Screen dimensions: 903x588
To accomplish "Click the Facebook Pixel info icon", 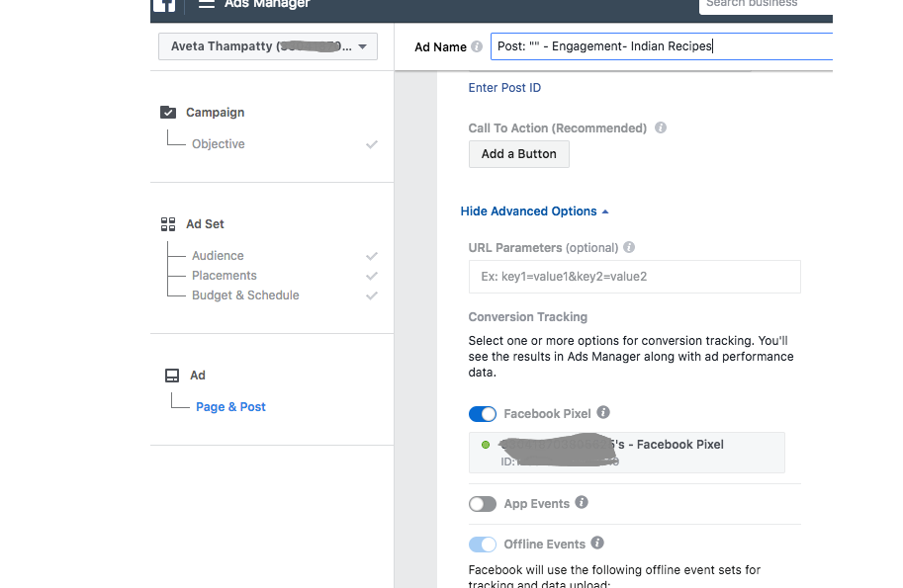I will [x=603, y=412].
